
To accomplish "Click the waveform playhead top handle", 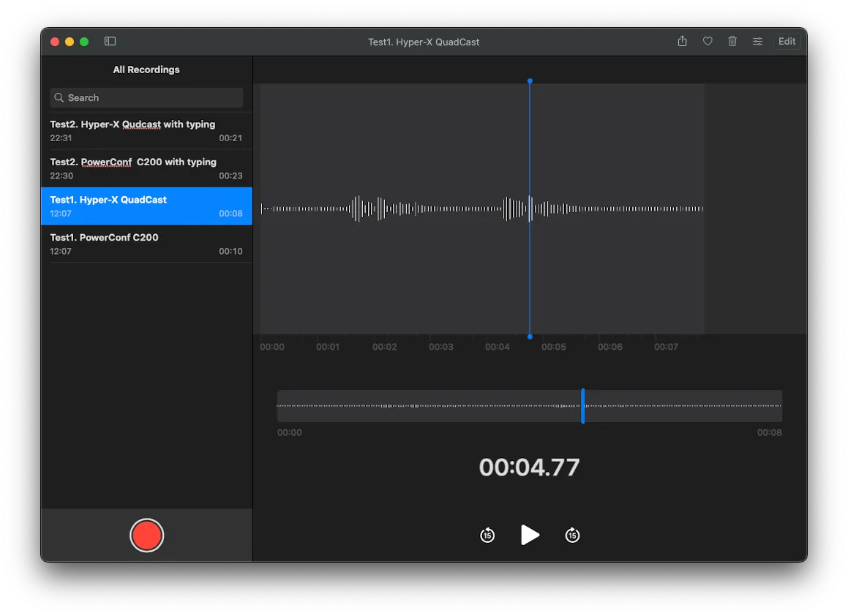I will [530, 81].
